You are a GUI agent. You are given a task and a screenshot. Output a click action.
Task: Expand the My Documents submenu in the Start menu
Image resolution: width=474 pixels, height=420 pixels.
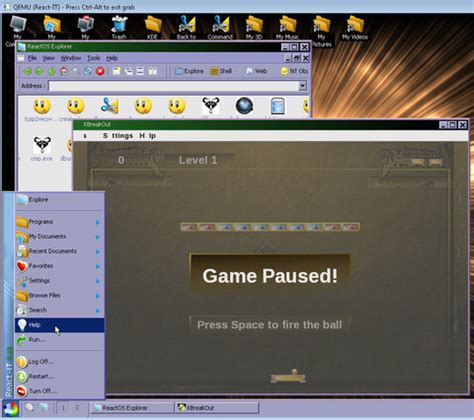pyautogui.click(x=60, y=237)
